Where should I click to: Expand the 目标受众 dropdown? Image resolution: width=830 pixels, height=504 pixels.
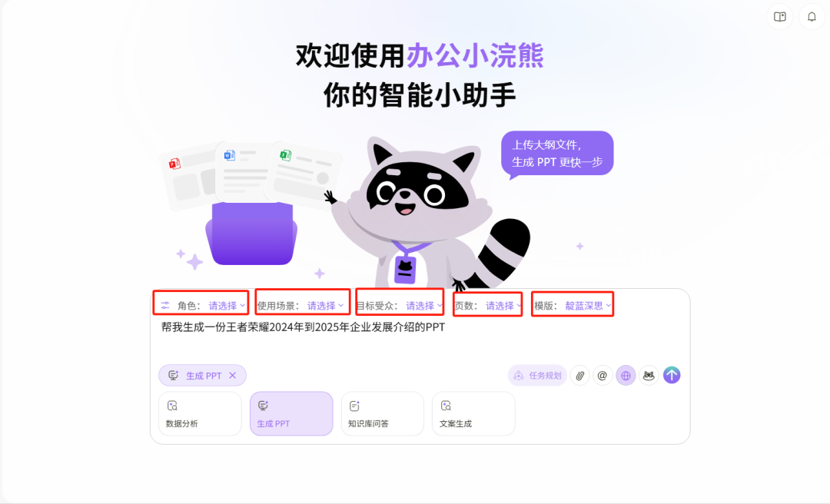pos(424,306)
